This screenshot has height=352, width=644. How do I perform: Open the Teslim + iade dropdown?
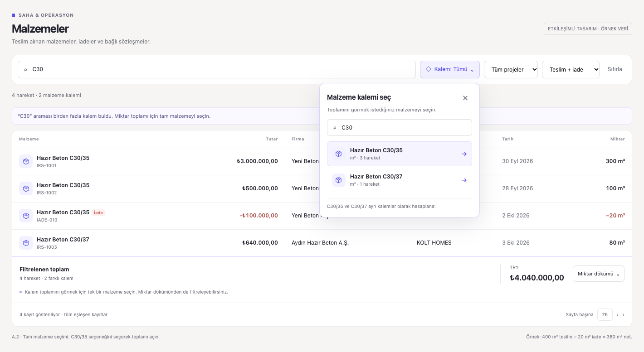click(571, 69)
